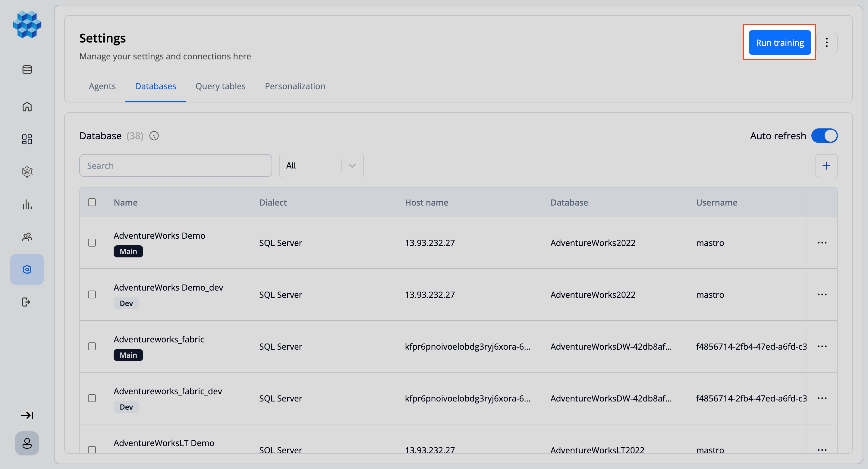Screen dimensions: 868x469
Task: Click the Adventureworks_fabric_dev name text
Action: pos(168,391)
